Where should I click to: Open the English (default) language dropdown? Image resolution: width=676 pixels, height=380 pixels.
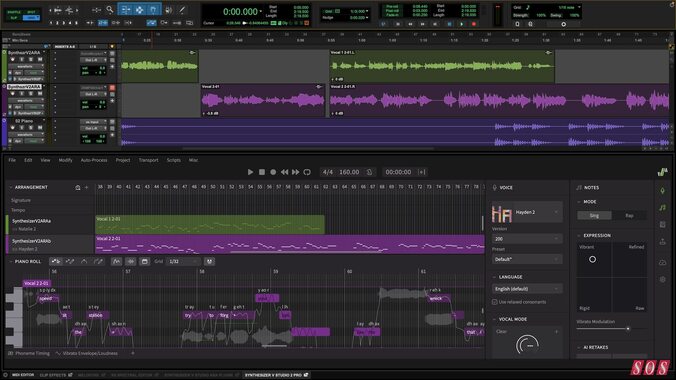pyautogui.click(x=527, y=289)
